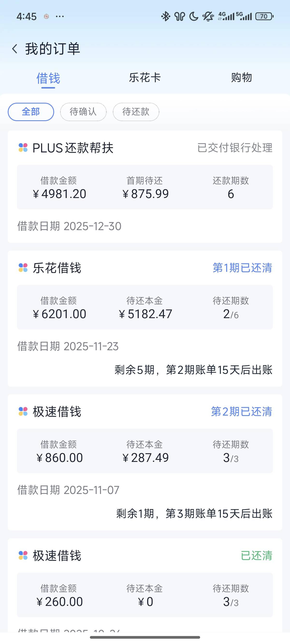Viewport: 290px width, 644px height.
Task: Switch to the 购物 tab
Action: click(241, 77)
